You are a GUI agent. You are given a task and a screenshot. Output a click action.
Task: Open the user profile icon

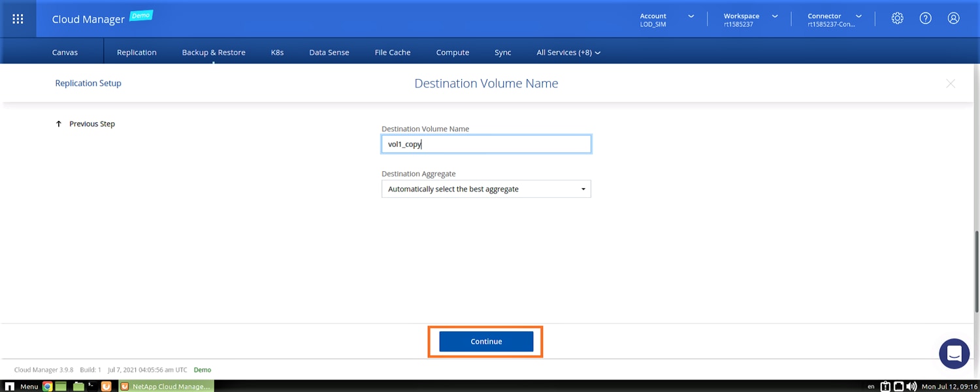pos(953,19)
